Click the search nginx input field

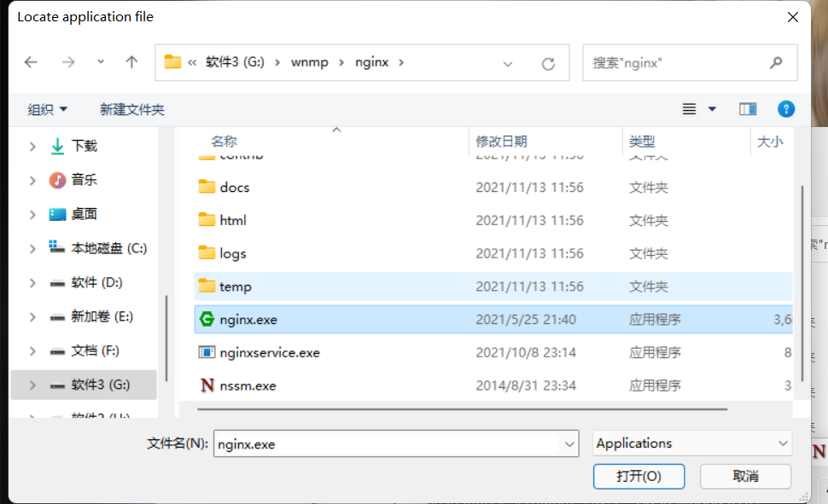676,63
